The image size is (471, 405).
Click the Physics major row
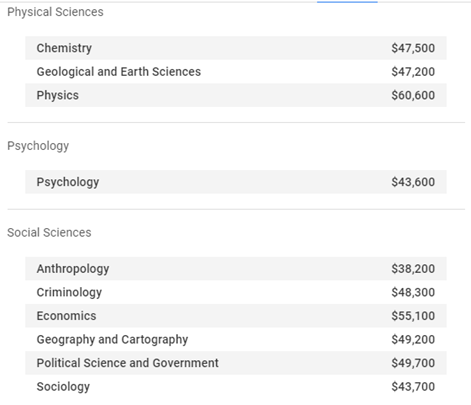(236, 95)
